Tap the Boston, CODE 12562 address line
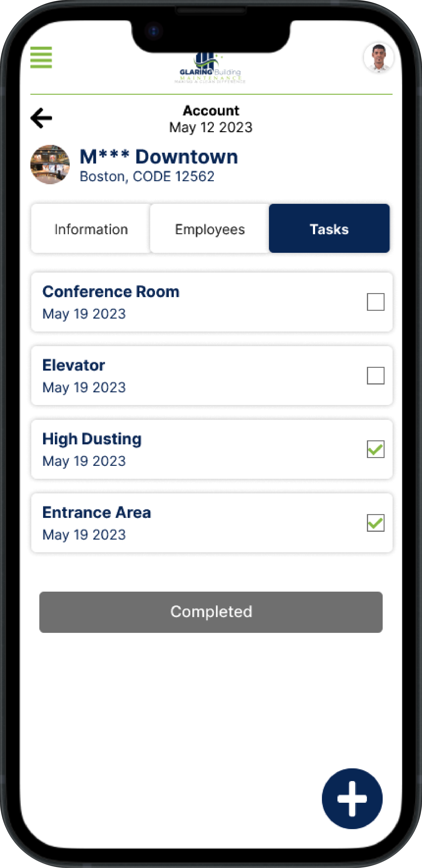422x868 pixels. coord(147,176)
